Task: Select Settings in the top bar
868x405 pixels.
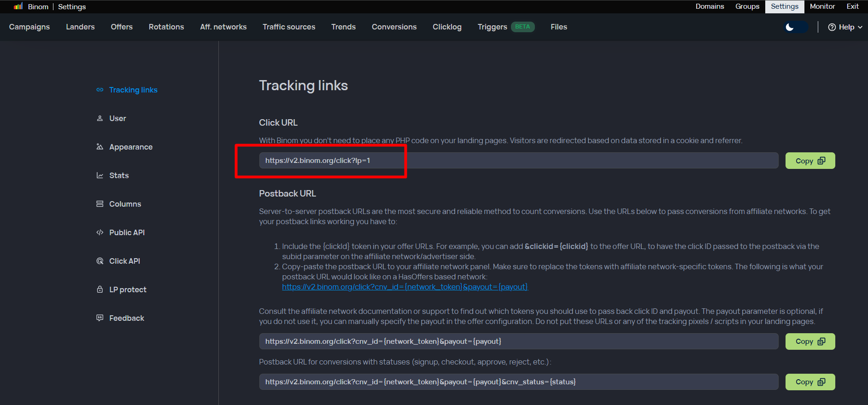Action: pos(785,6)
